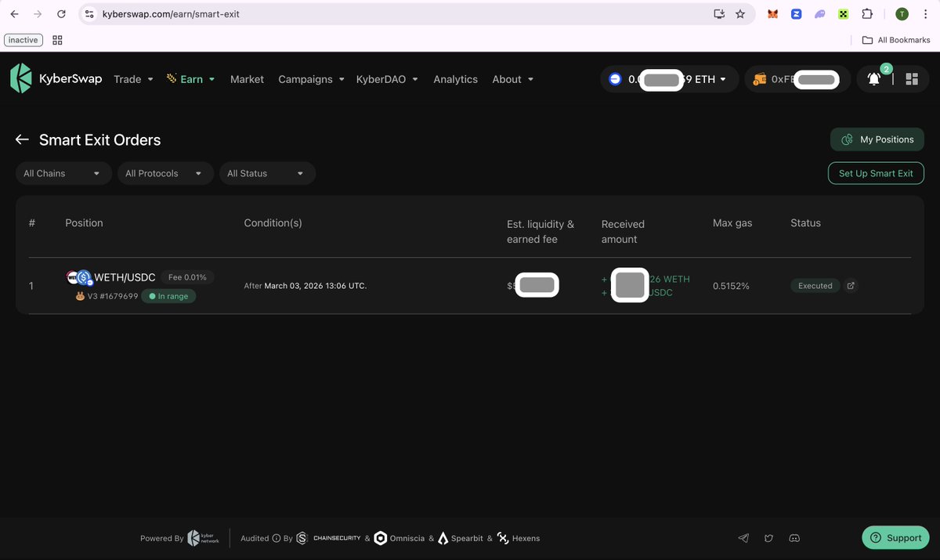
Task: Click the In range status badge
Action: 168,296
